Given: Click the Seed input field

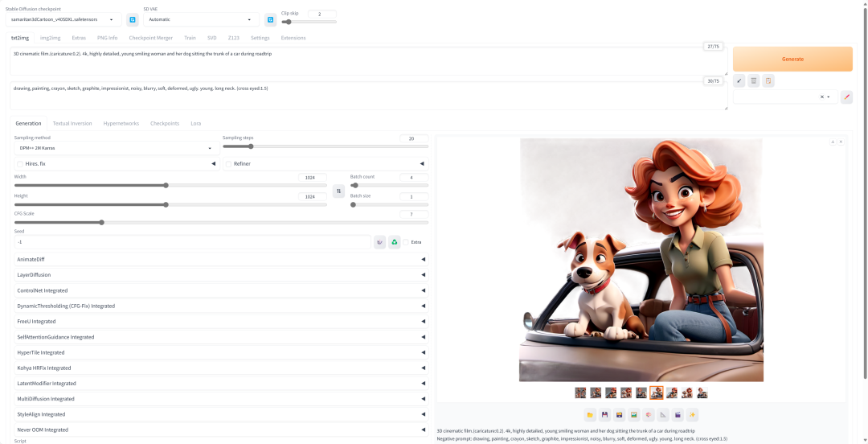Looking at the screenshot, I should 193,242.
